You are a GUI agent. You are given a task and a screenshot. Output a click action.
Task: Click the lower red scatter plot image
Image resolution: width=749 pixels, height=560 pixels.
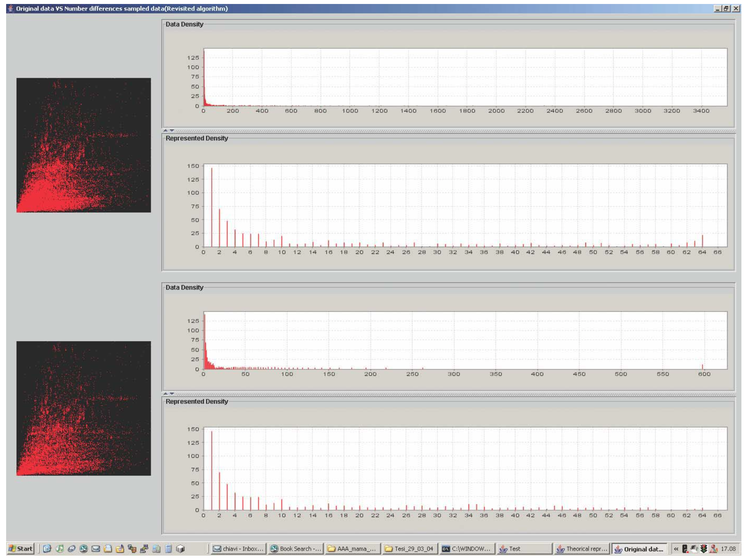point(83,408)
